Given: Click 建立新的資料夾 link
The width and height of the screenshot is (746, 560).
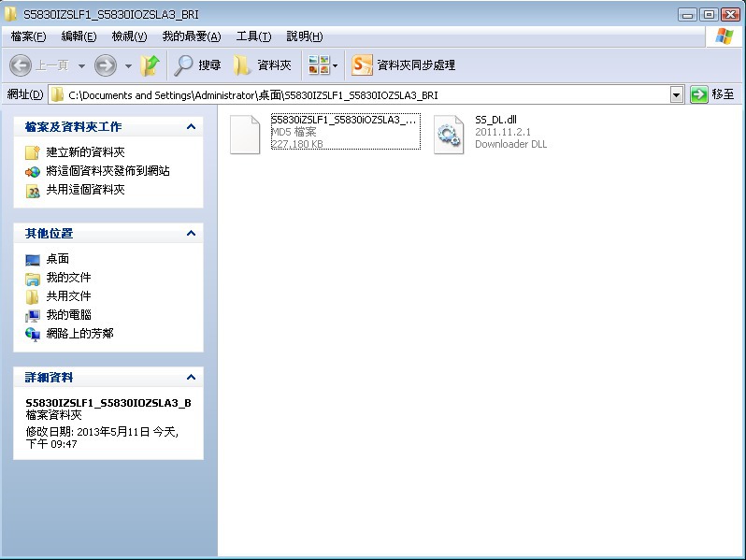Looking at the screenshot, I should [x=85, y=152].
